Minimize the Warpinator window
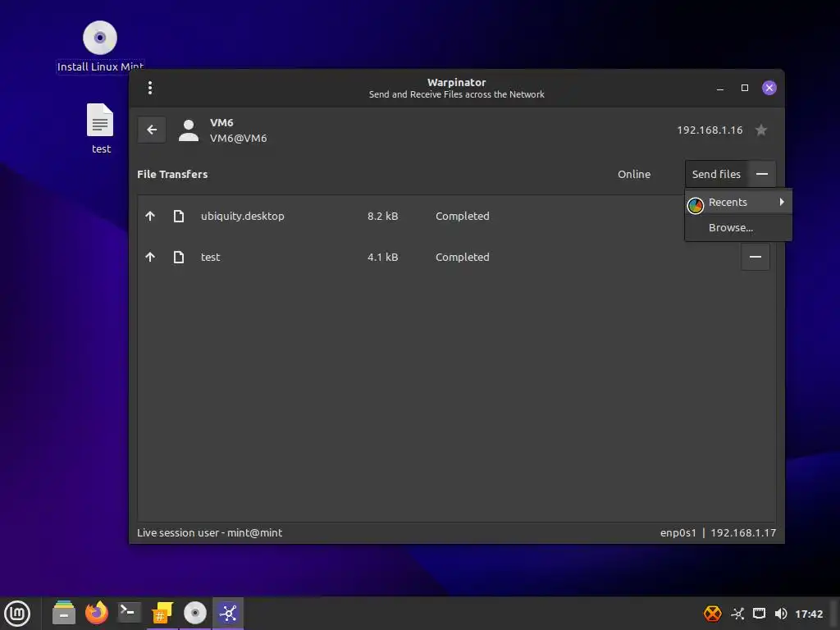840x630 pixels. tap(720, 88)
